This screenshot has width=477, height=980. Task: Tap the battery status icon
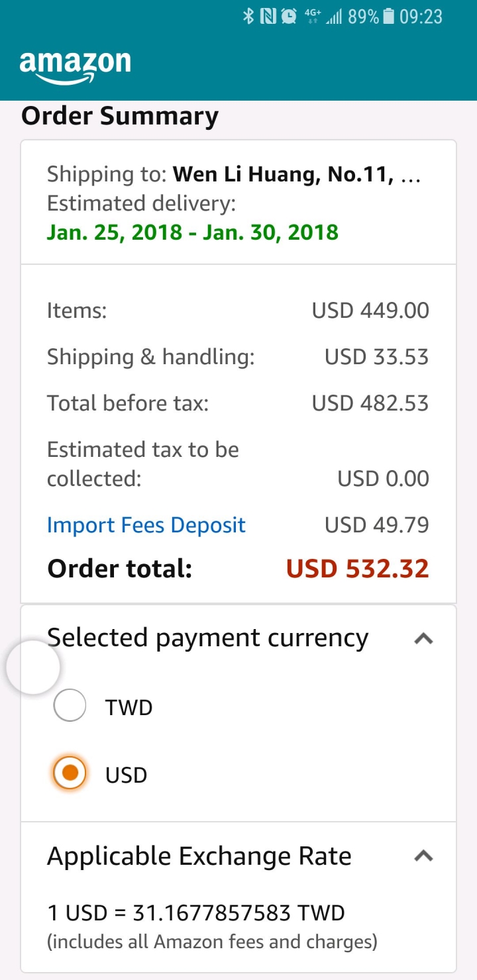pyautogui.click(x=389, y=17)
